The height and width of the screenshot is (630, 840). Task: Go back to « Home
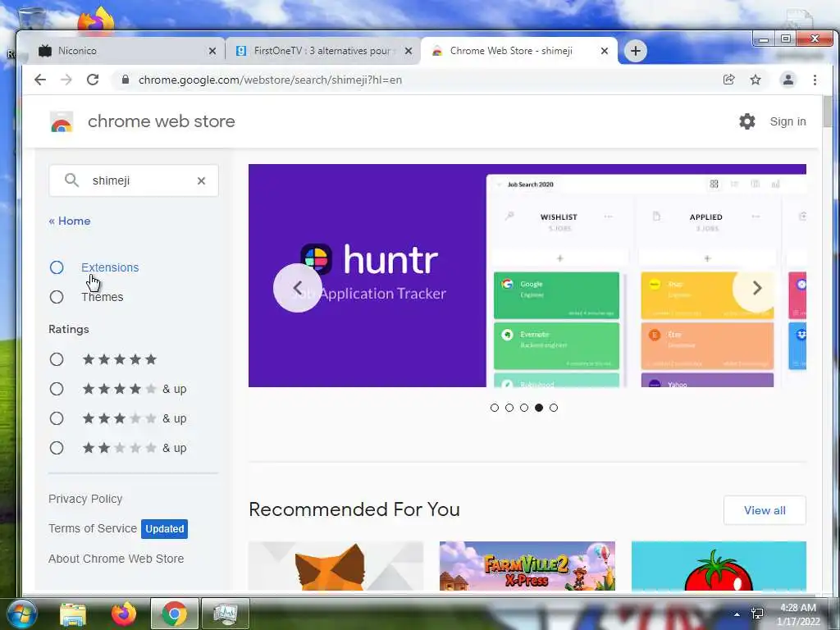pos(70,221)
